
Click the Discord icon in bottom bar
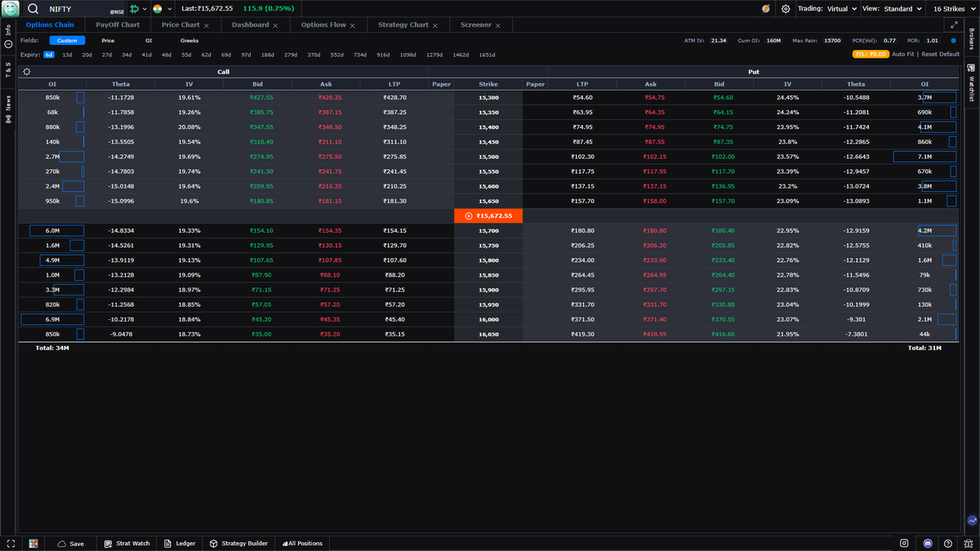point(928,543)
